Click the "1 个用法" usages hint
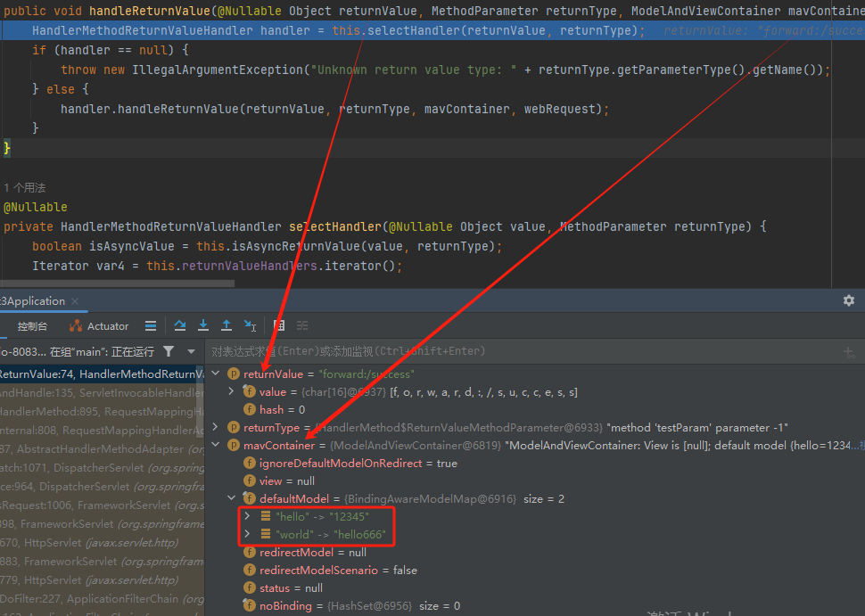The height and width of the screenshot is (616, 865). [25, 187]
